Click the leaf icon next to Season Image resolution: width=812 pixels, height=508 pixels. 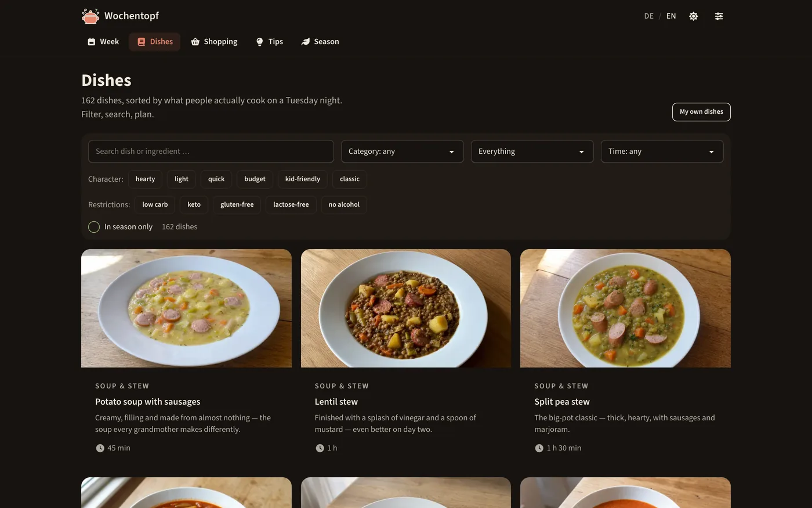point(306,42)
